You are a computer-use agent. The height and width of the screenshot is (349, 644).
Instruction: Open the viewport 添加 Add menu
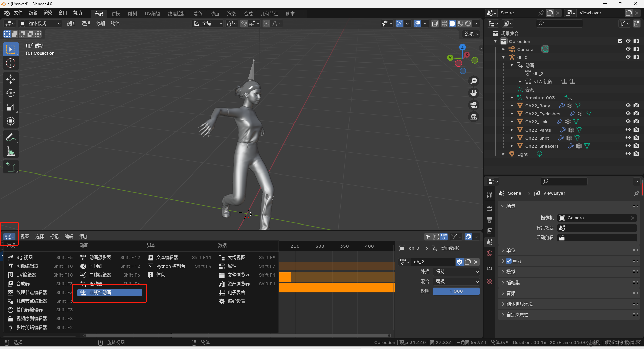pos(101,23)
